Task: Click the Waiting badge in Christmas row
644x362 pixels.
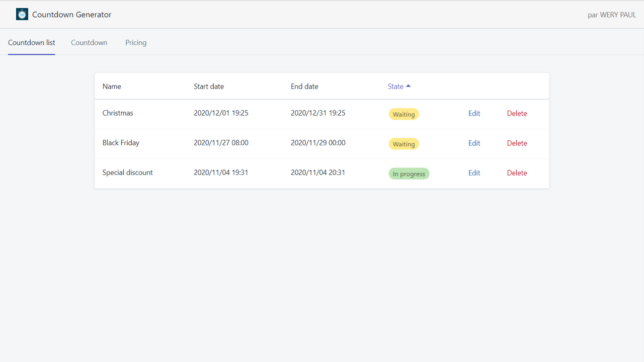Action: [x=404, y=114]
